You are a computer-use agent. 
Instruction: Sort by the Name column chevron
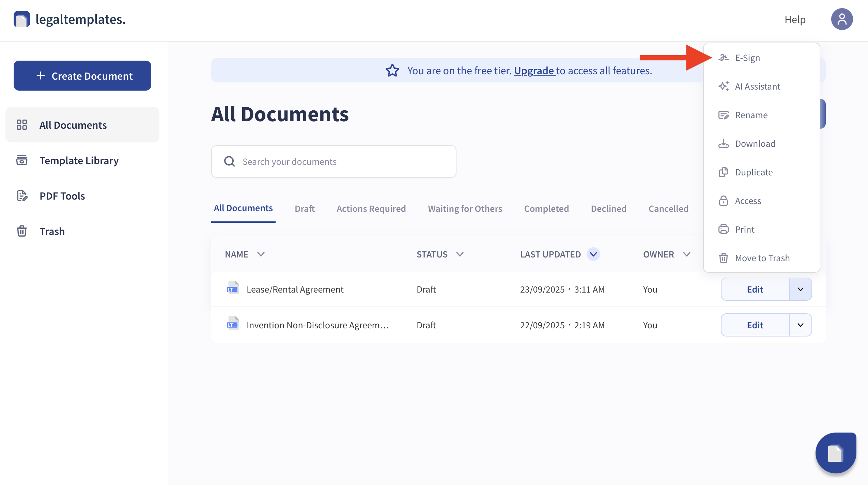pyautogui.click(x=261, y=254)
